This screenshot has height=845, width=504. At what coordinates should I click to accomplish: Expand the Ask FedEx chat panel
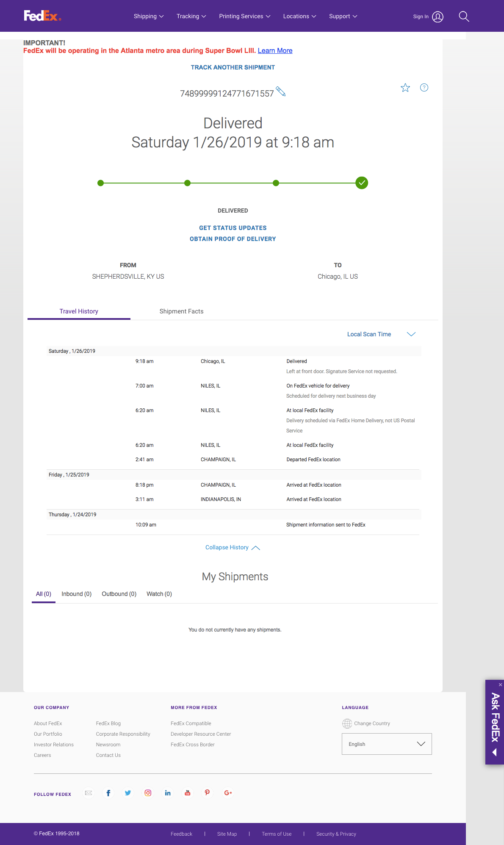click(x=495, y=722)
